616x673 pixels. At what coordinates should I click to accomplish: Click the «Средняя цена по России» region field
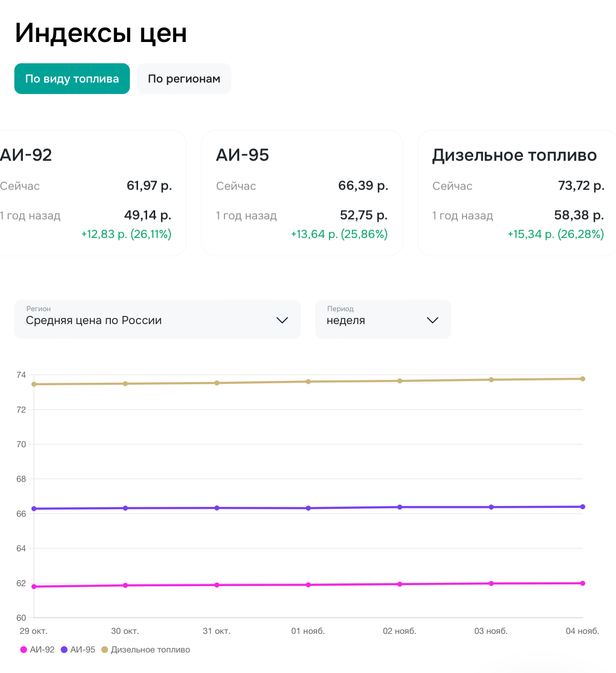(x=143, y=319)
